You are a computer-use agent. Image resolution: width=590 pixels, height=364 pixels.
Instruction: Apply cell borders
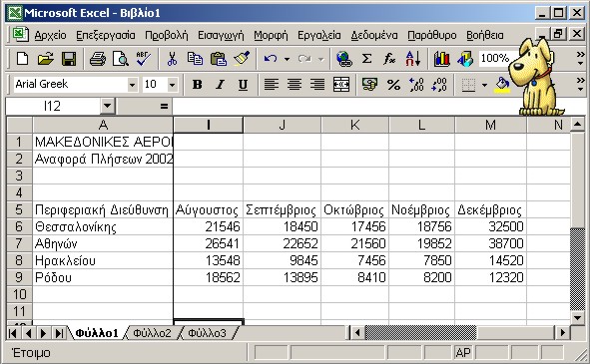click(468, 86)
